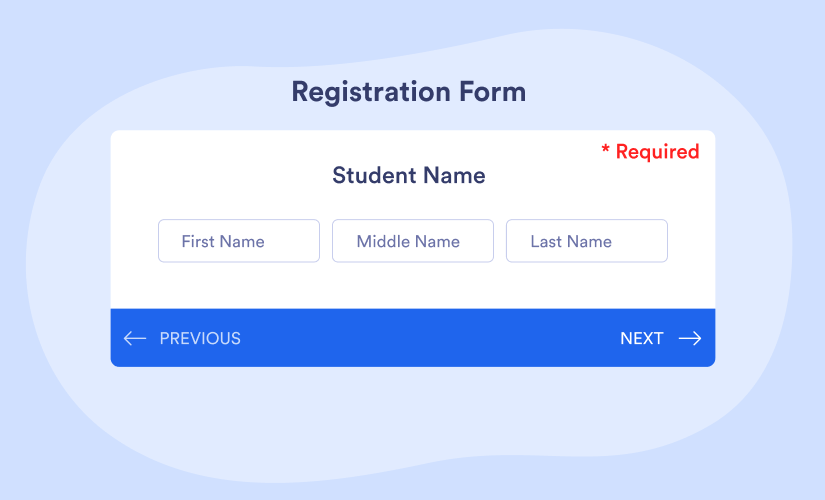Click the left arrow icon beside PREVIOUS
The image size is (825, 500).
(x=135, y=338)
